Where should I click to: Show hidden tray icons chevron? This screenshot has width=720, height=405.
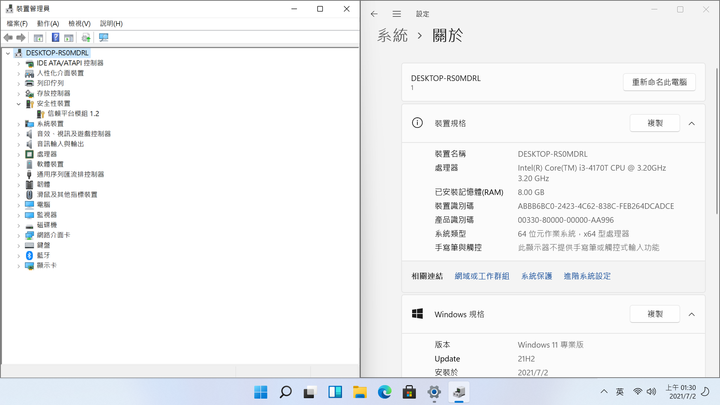click(604, 392)
